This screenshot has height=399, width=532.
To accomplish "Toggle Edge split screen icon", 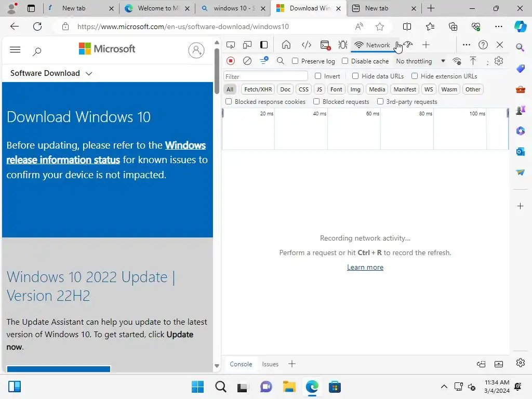I will tap(407, 26).
